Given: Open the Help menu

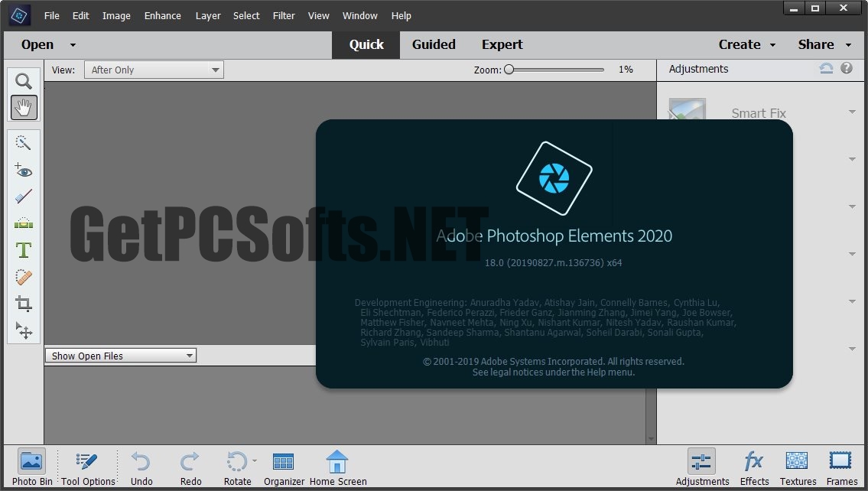Looking at the screenshot, I should click(401, 15).
